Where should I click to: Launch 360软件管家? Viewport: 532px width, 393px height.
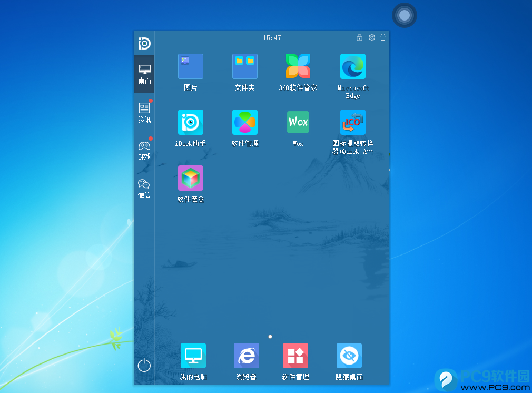pyautogui.click(x=298, y=66)
